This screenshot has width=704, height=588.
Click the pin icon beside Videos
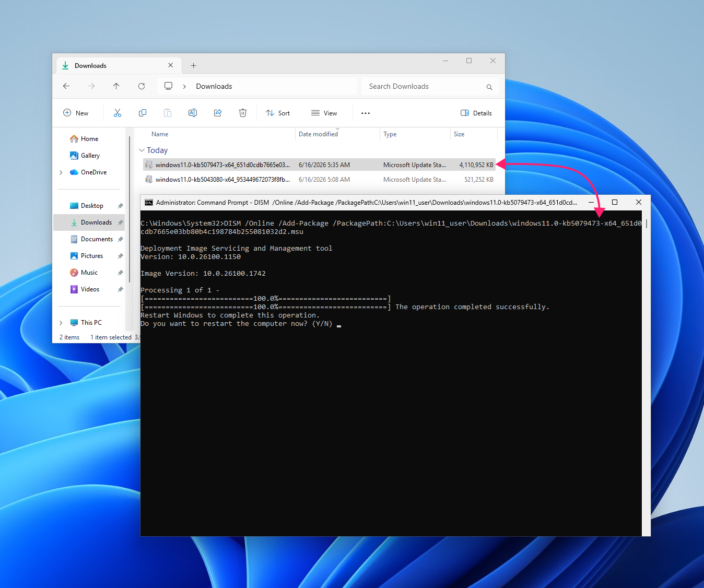click(120, 289)
